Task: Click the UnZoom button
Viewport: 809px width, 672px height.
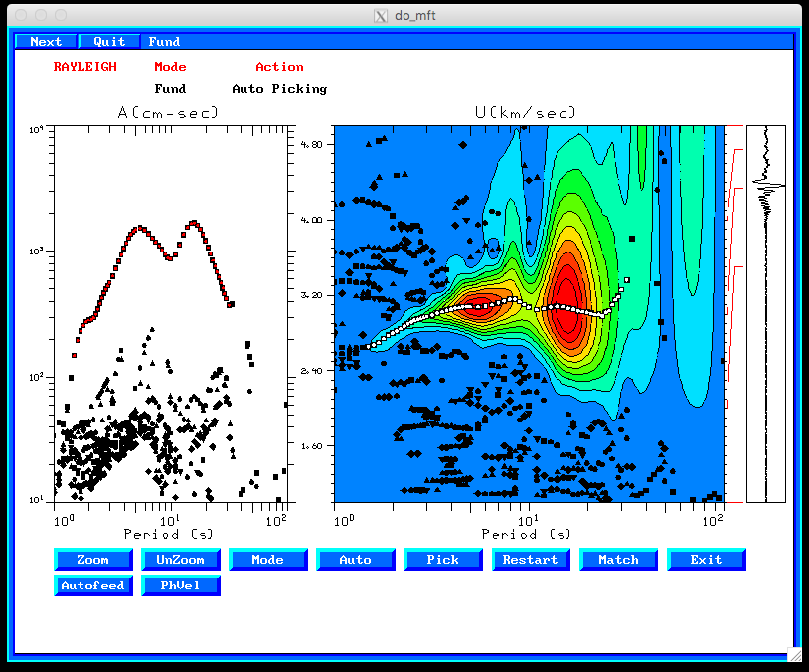Action: pyautogui.click(x=181, y=560)
